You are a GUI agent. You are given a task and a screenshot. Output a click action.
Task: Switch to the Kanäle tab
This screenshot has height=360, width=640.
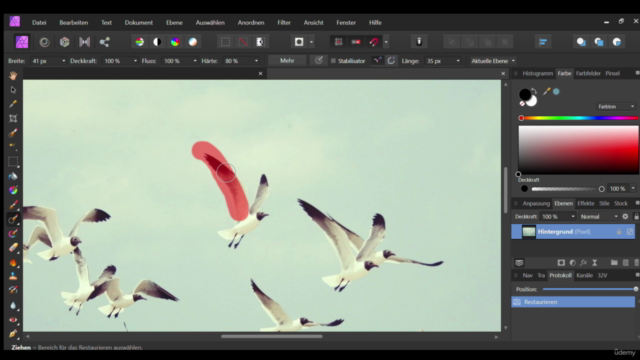(x=584, y=276)
